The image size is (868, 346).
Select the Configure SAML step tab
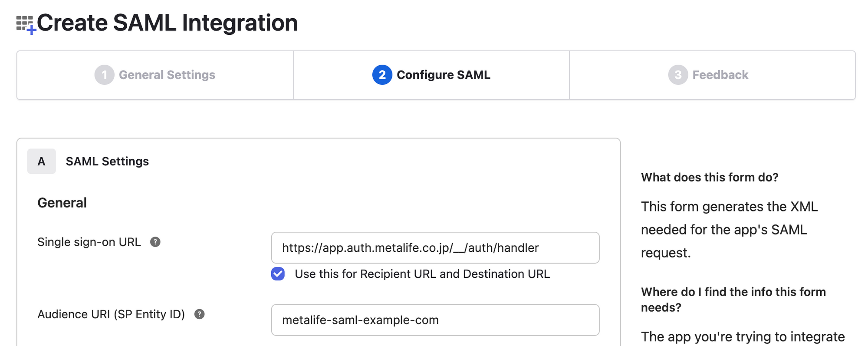(431, 75)
